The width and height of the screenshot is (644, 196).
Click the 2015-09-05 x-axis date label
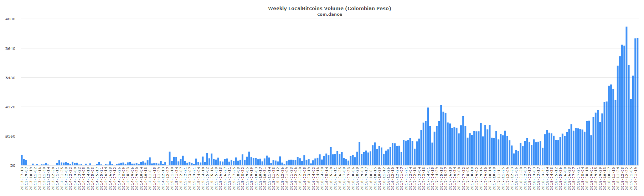tap(247, 179)
